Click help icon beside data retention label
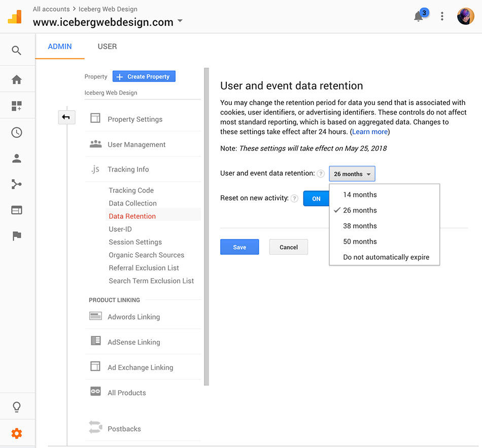 coord(321,174)
